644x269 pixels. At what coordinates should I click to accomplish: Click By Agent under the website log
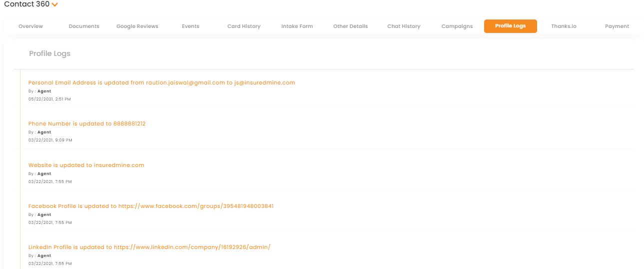click(x=40, y=174)
